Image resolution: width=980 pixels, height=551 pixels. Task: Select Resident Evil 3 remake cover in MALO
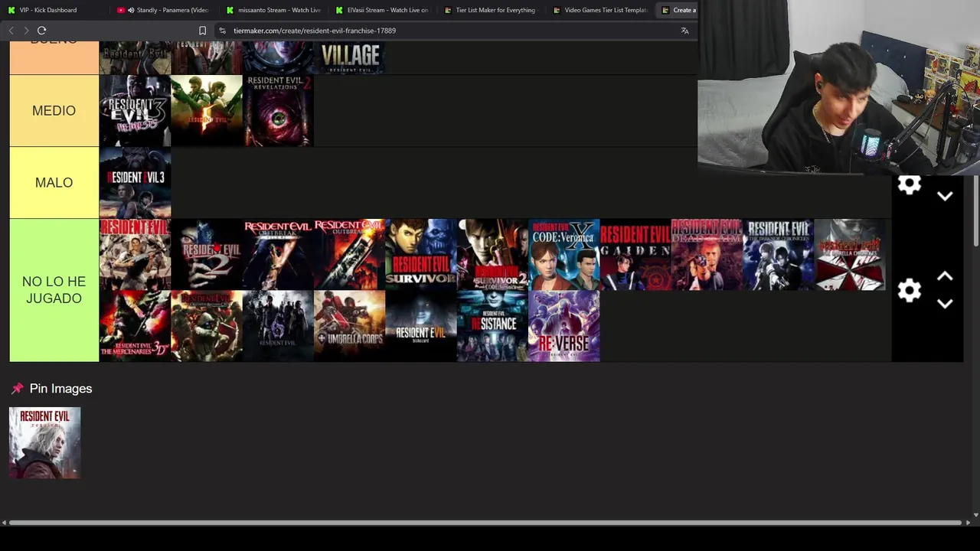click(x=135, y=183)
